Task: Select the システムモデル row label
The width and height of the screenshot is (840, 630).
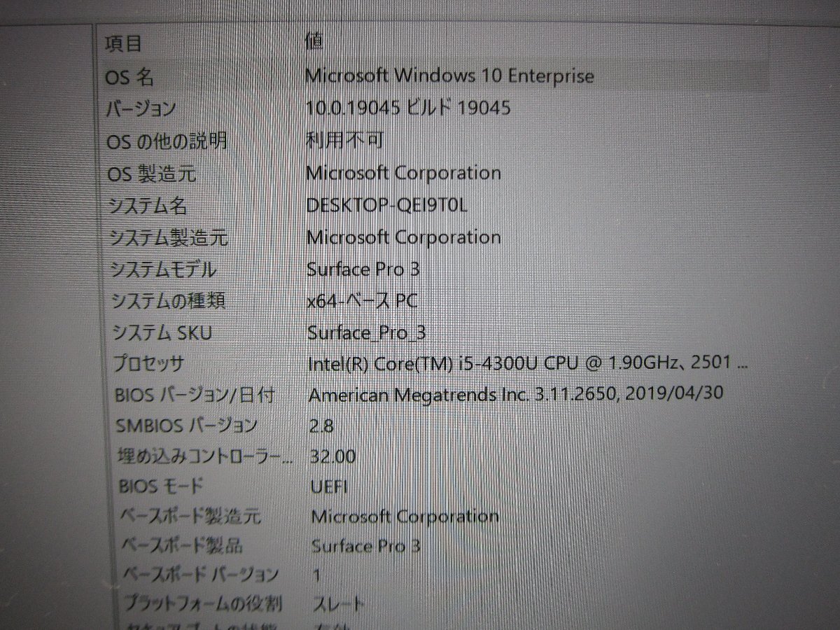Action: [x=163, y=269]
